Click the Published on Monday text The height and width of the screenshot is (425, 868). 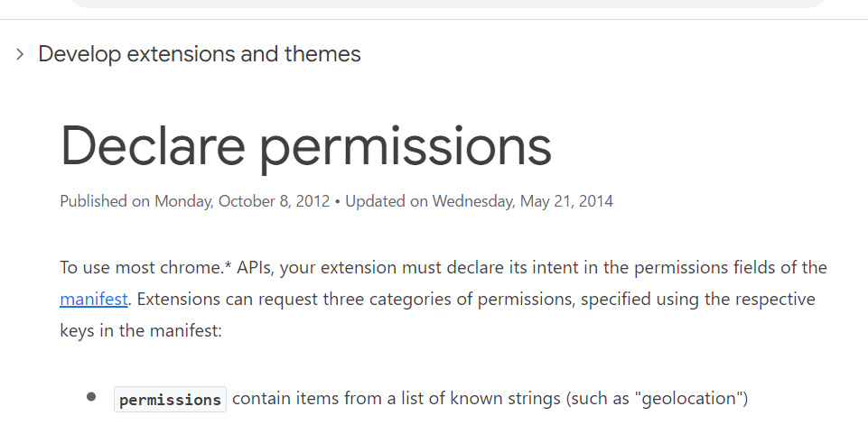[x=126, y=201]
